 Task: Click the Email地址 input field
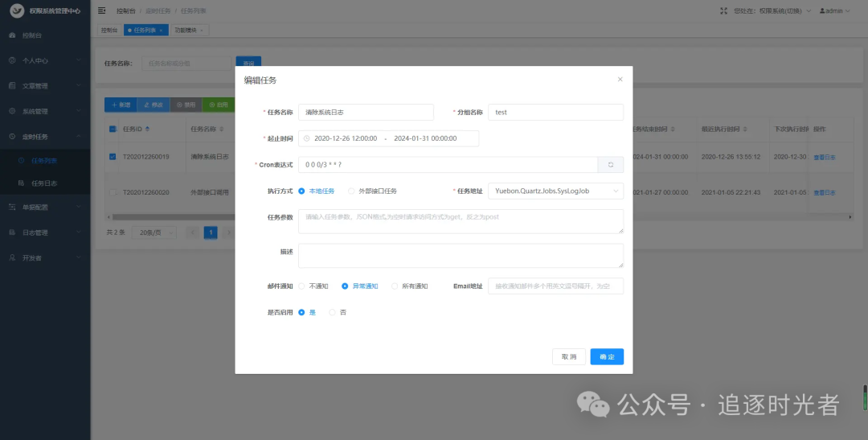556,286
